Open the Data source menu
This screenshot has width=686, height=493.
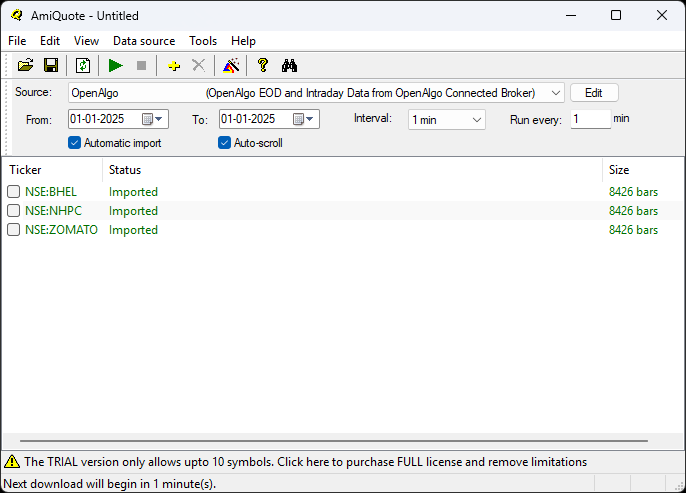[x=144, y=41]
